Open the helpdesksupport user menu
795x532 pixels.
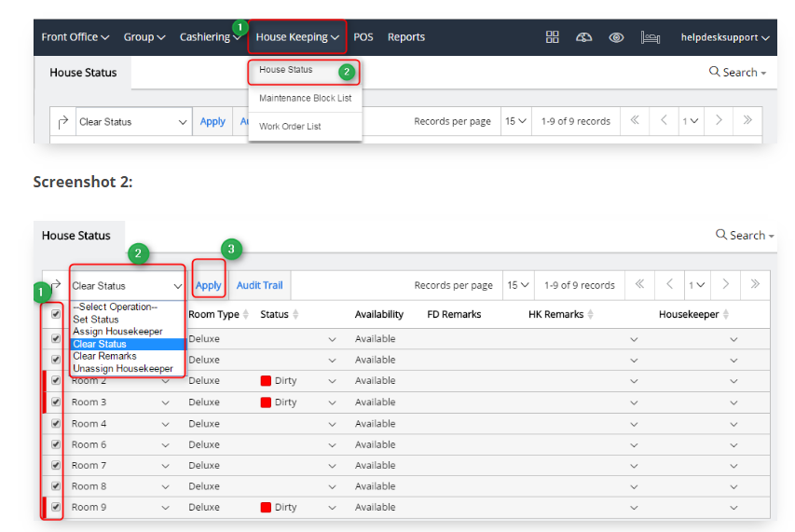pos(725,37)
